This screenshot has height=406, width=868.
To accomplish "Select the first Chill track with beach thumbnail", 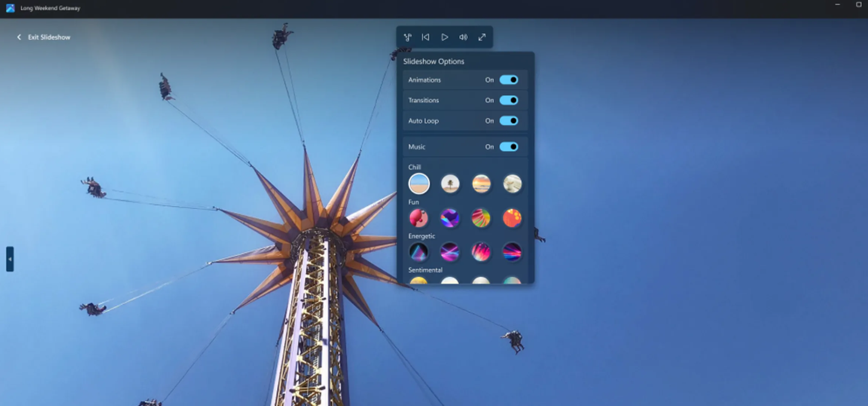I will (419, 184).
